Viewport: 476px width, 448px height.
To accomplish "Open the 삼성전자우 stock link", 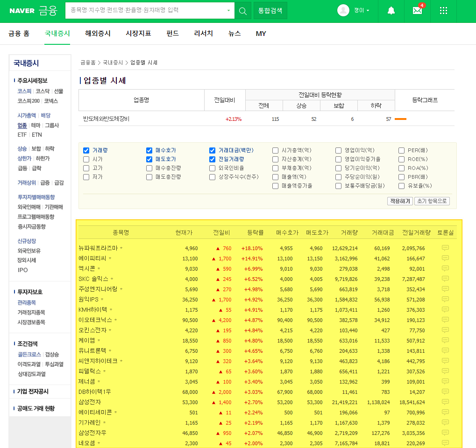I will tap(92, 433).
